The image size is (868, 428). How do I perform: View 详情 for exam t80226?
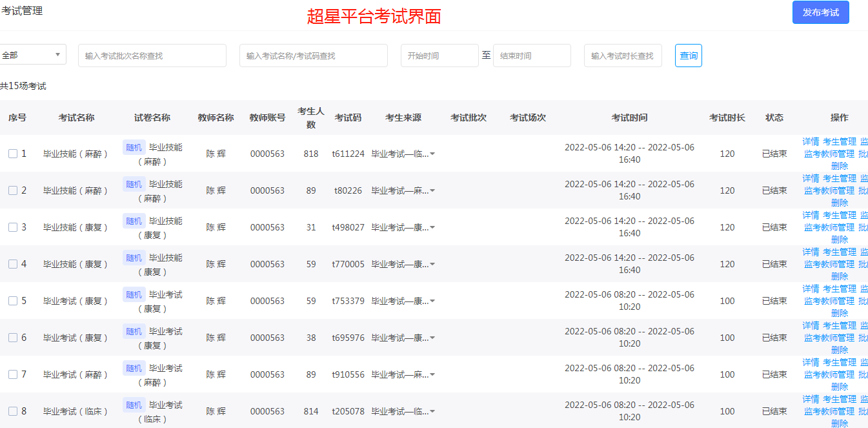(811, 178)
